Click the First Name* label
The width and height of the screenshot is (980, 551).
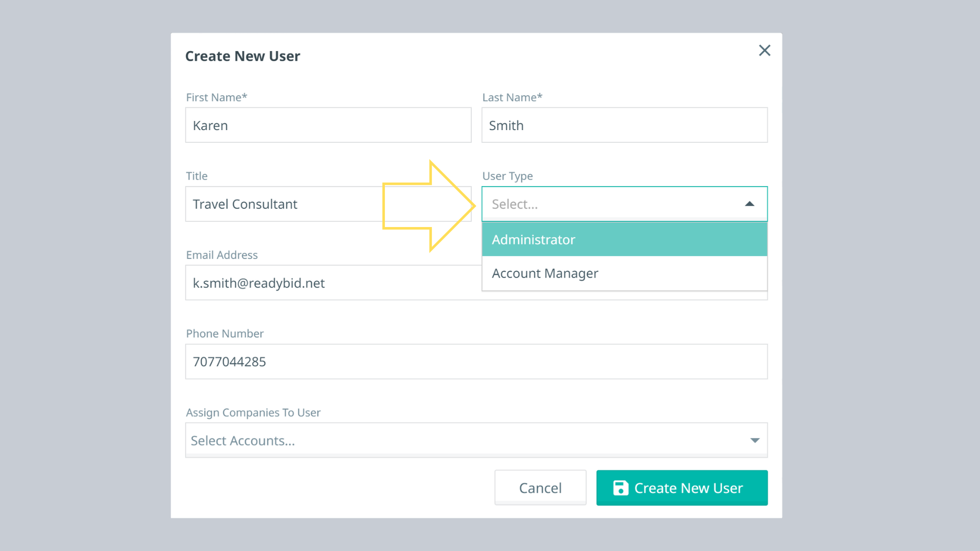pyautogui.click(x=216, y=97)
